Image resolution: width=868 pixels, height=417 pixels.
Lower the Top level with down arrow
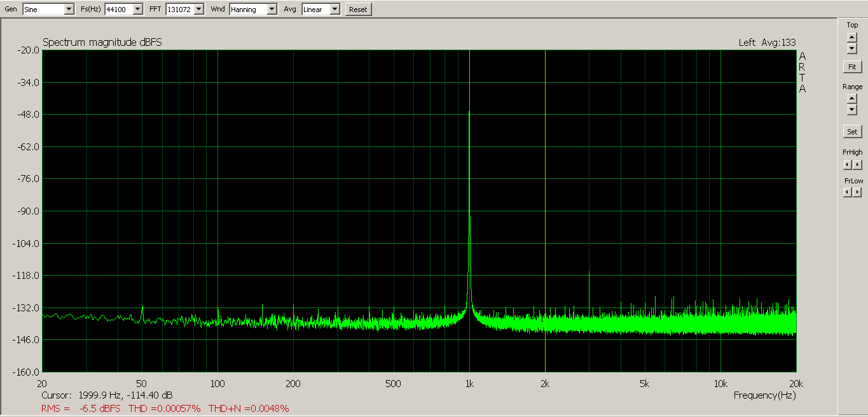[852, 48]
